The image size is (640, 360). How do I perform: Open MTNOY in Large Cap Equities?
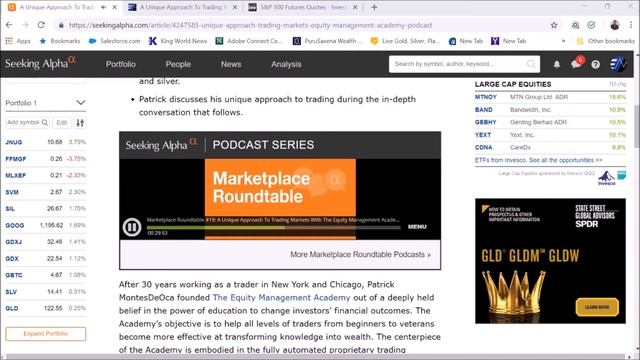[x=486, y=97]
